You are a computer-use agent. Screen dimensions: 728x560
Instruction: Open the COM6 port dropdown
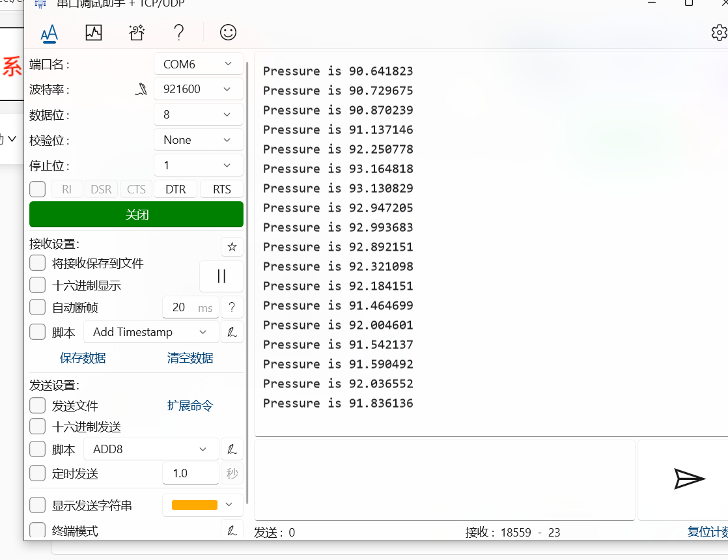click(199, 64)
